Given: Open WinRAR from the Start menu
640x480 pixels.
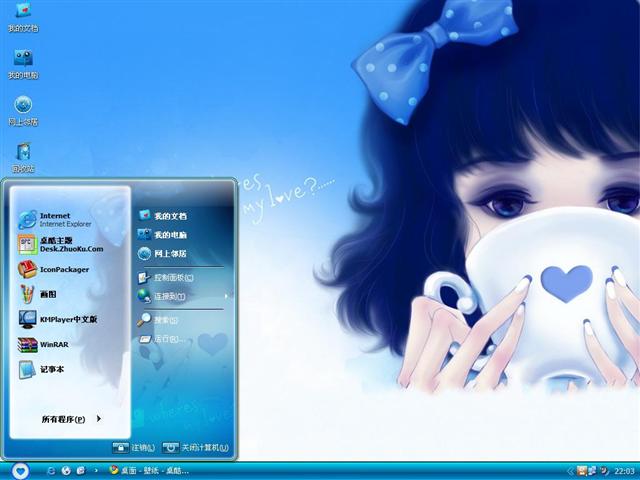Looking at the screenshot, I should coord(43,344).
